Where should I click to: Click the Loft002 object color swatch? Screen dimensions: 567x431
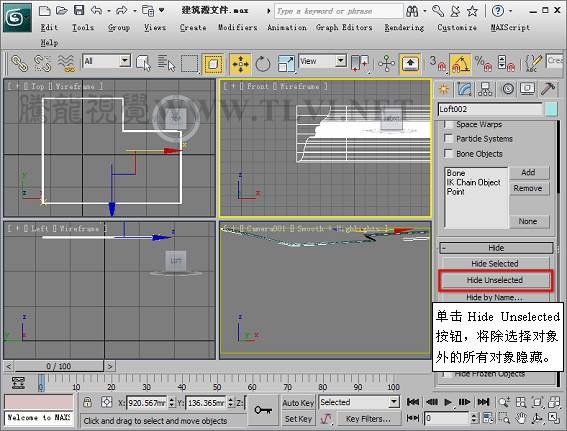point(551,109)
